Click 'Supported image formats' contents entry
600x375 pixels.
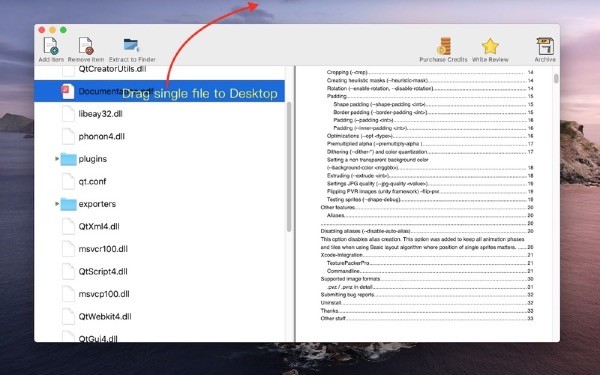[x=350, y=279]
